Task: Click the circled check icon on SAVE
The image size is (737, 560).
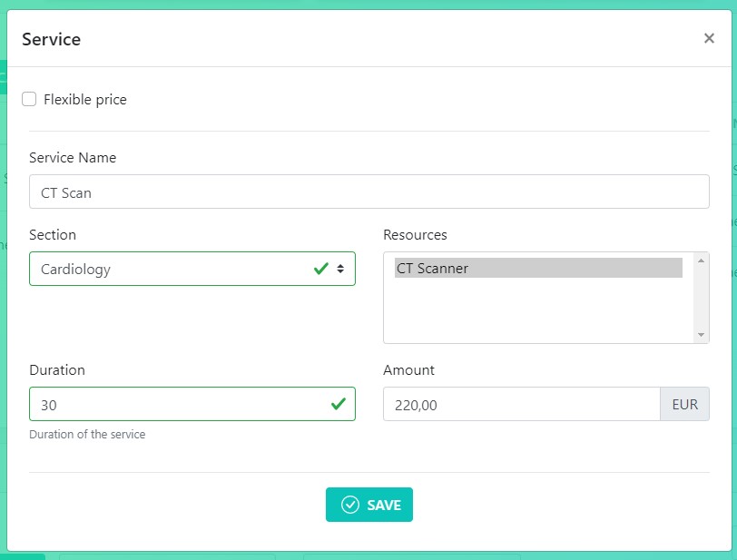Action: coord(349,506)
